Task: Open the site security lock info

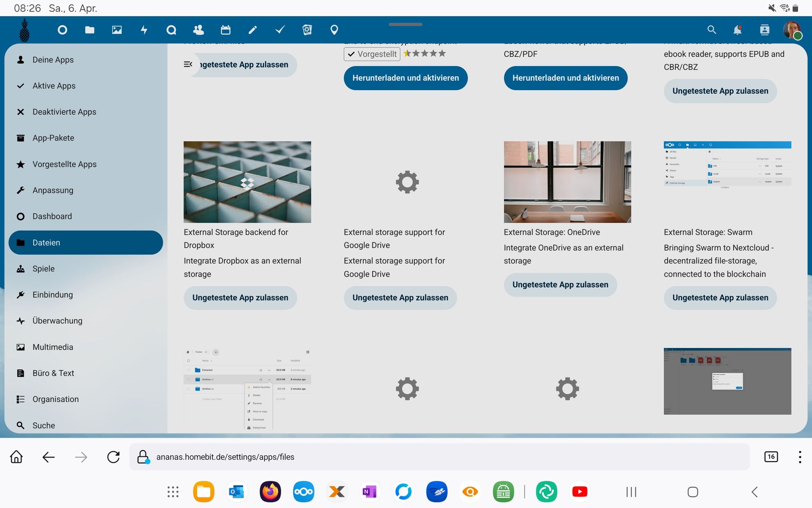Action: tap(143, 457)
